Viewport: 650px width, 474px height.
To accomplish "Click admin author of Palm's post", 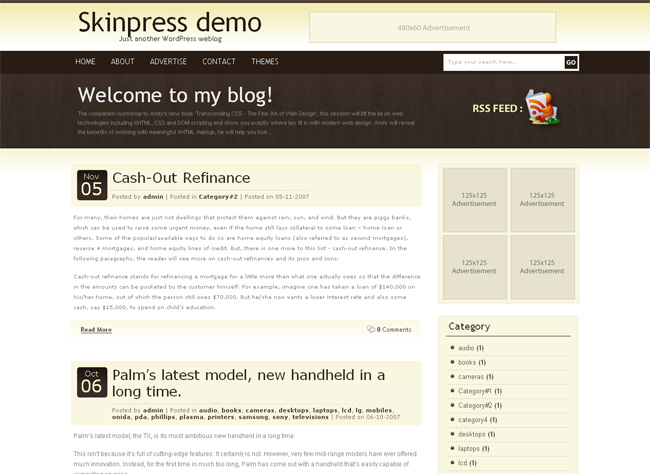I will pos(153,410).
